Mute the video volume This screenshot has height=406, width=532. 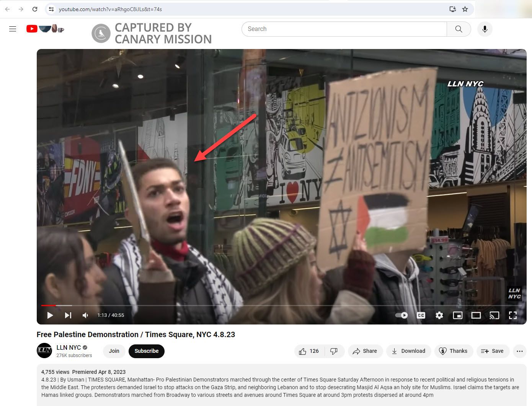85,315
